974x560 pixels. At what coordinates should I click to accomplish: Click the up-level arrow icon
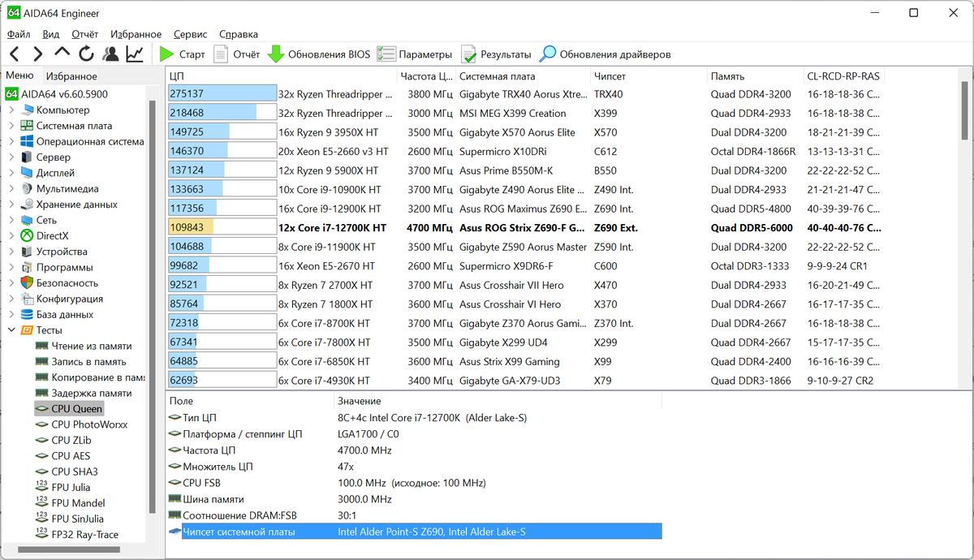point(62,53)
